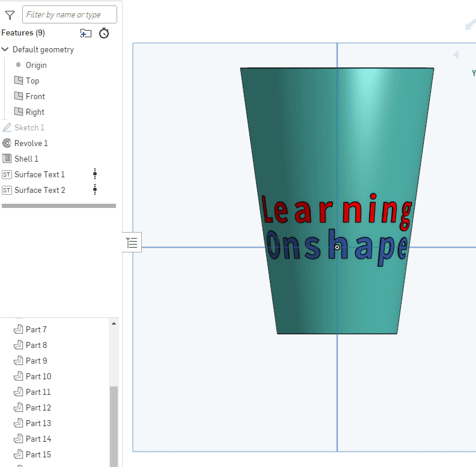Type in the Filter by name or type field
Image resolution: width=476 pixels, height=467 pixels.
(x=69, y=15)
